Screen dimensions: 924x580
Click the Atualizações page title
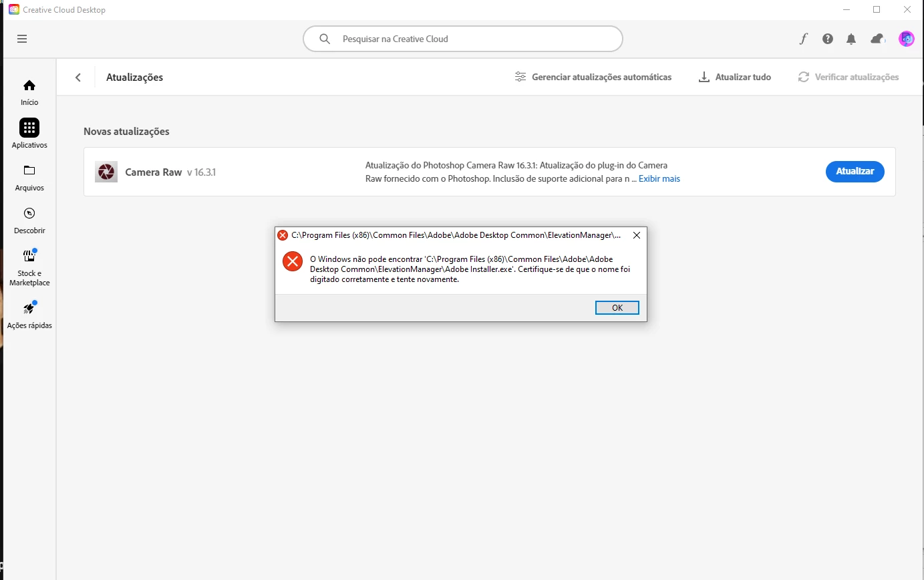click(134, 78)
